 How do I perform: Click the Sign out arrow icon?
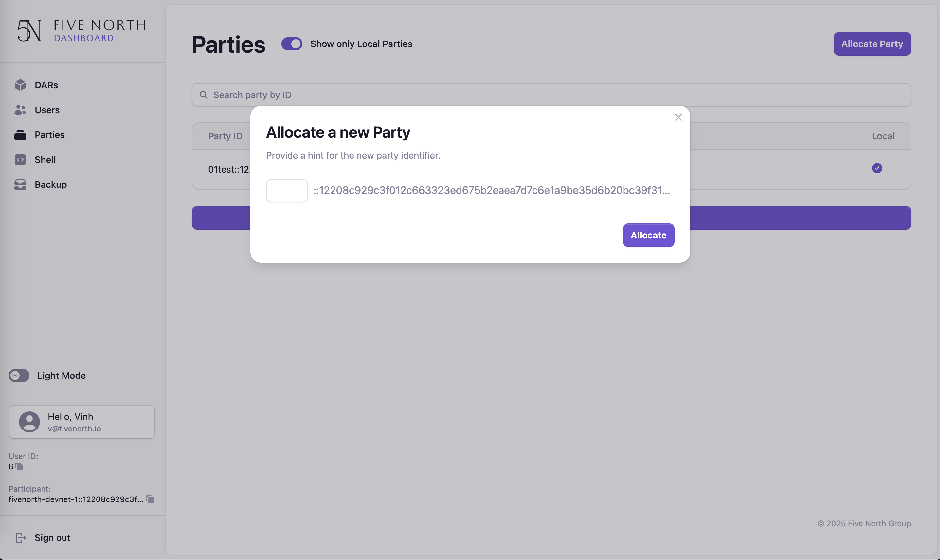click(21, 538)
